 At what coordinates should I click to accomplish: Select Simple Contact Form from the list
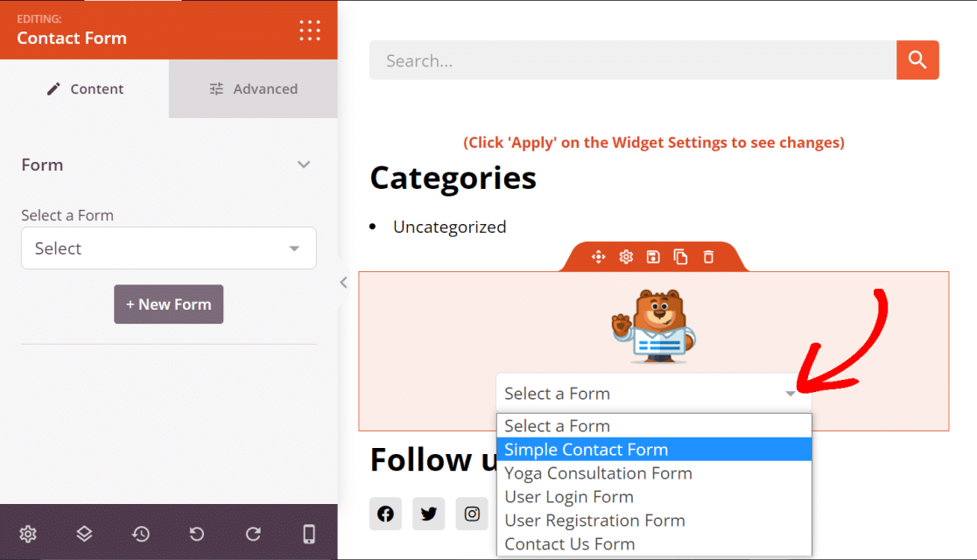click(x=587, y=449)
